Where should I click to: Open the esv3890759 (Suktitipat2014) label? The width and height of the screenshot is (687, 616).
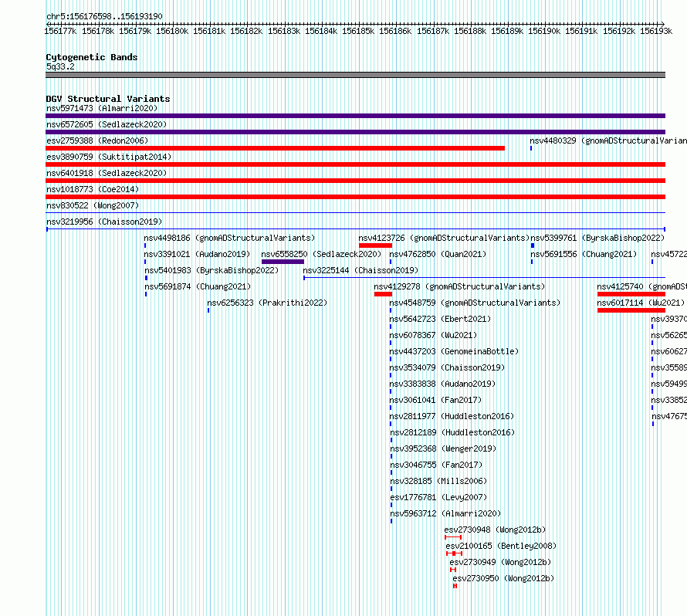coord(109,157)
